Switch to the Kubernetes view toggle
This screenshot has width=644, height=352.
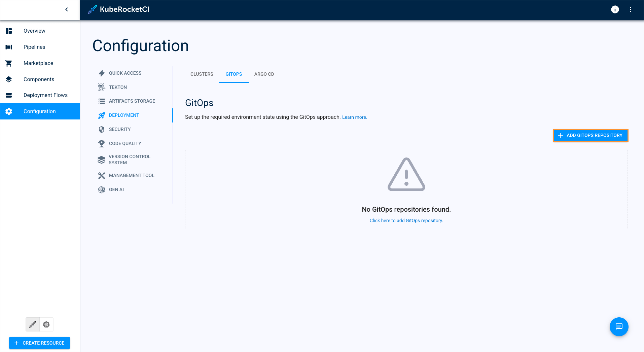coord(46,324)
